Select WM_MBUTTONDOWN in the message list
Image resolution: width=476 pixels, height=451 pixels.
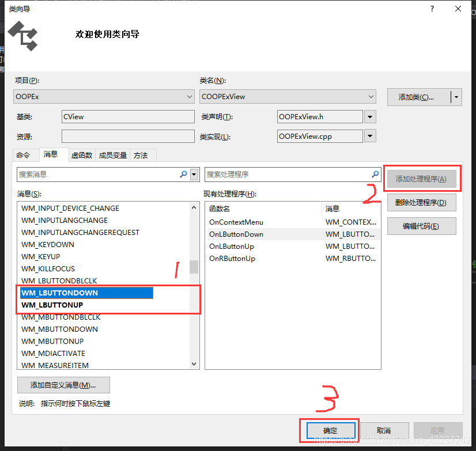point(59,329)
